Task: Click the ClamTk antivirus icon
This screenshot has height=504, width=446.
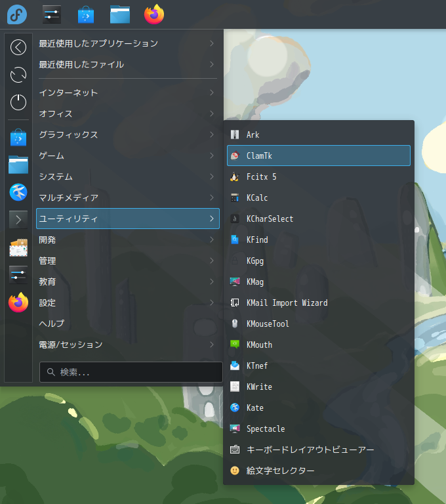Action: click(235, 156)
